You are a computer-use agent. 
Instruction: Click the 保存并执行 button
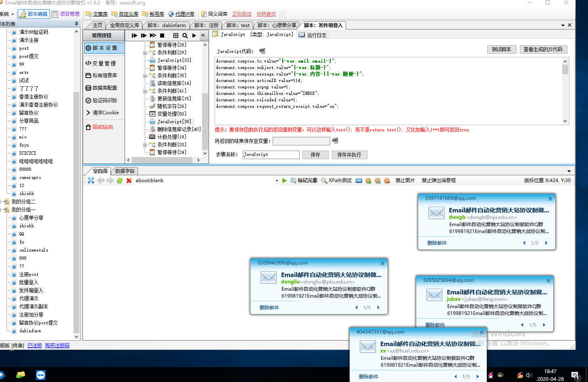click(x=349, y=155)
